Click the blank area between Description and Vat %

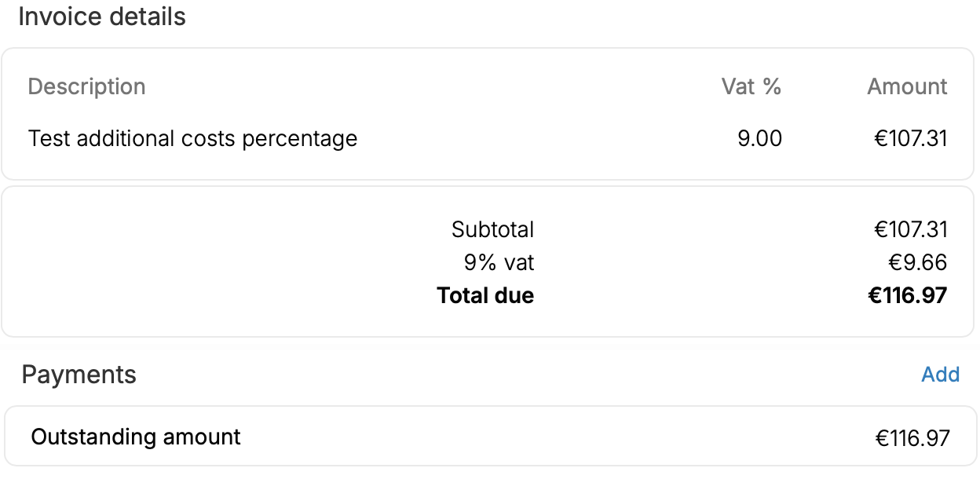(432, 86)
